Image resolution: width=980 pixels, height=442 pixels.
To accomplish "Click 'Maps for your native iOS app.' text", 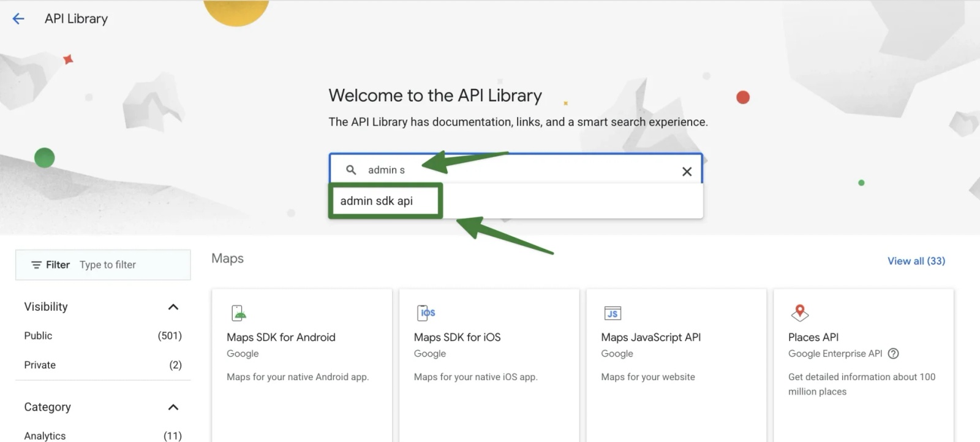I will [475, 377].
